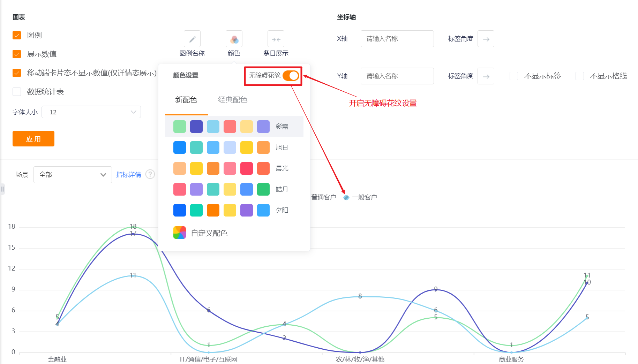Click the pink-red first swatch in 皓月 row

point(180,189)
